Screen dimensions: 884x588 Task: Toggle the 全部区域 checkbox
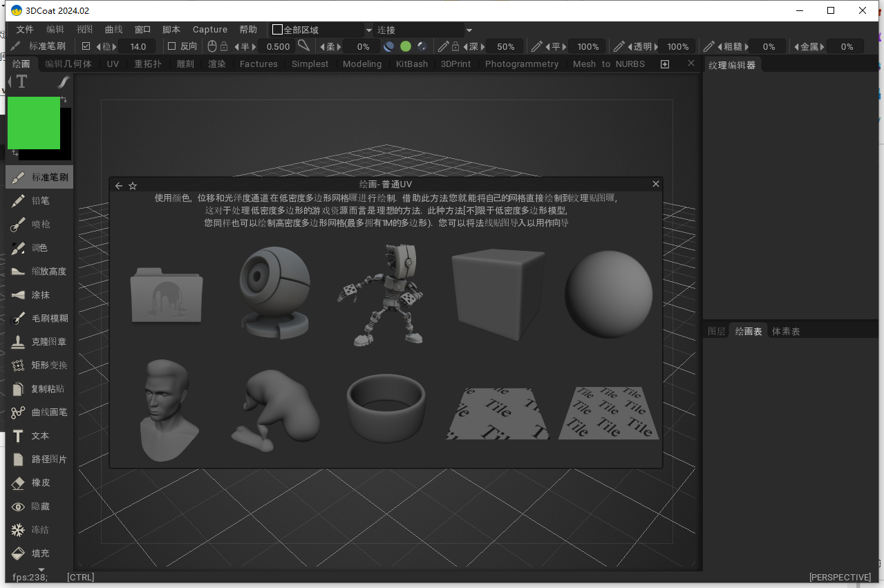click(x=277, y=30)
